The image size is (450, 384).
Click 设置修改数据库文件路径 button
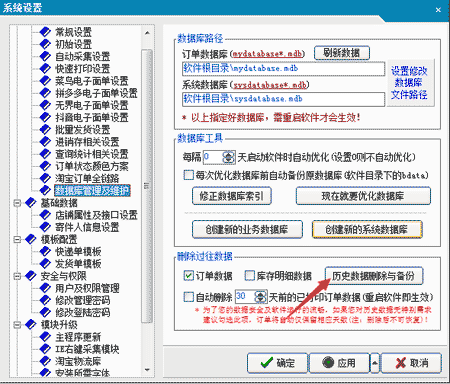click(410, 83)
